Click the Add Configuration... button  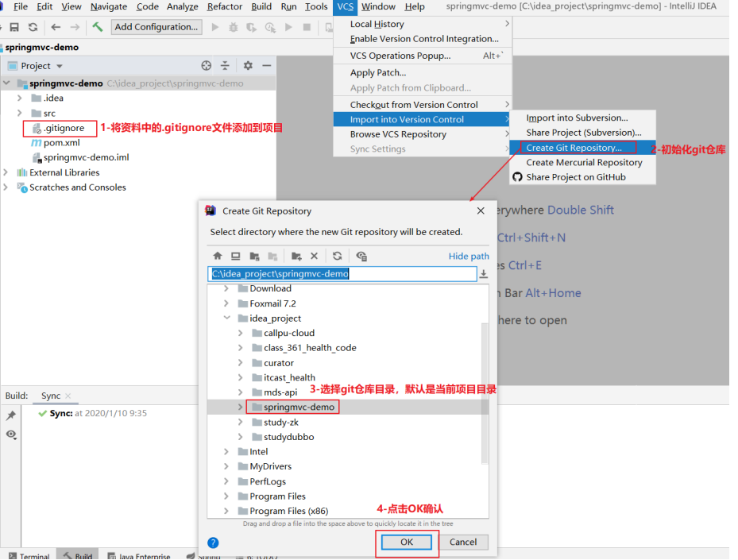pos(156,27)
